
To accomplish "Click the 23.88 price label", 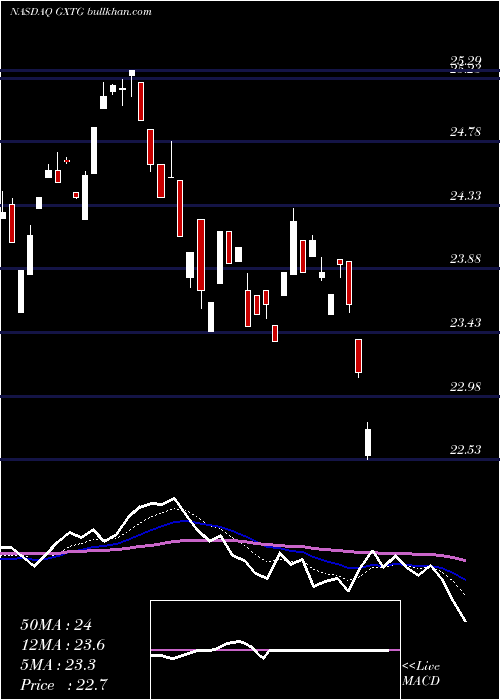I will (x=465, y=258).
